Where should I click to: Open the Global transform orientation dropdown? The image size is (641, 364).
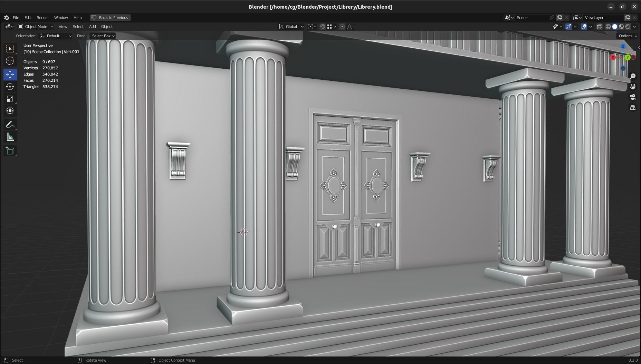pos(291,27)
